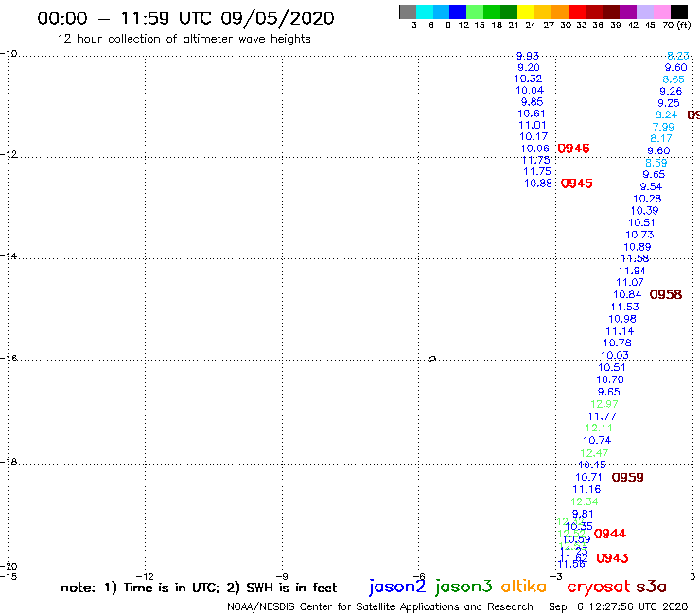The width and height of the screenshot is (700, 615).
Task: Click the s3a satellite legend label
Action: (x=651, y=587)
